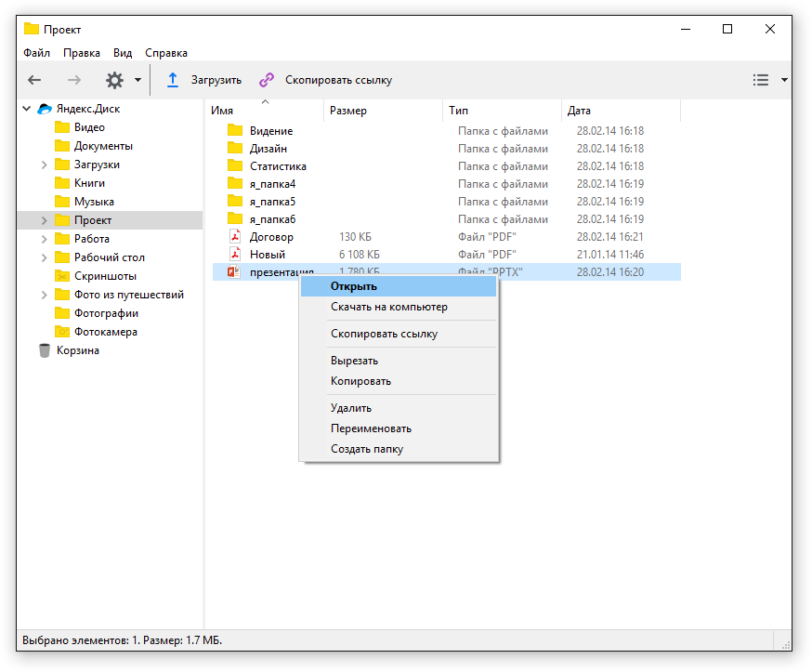Sort by the Дата column header

pyautogui.click(x=621, y=111)
